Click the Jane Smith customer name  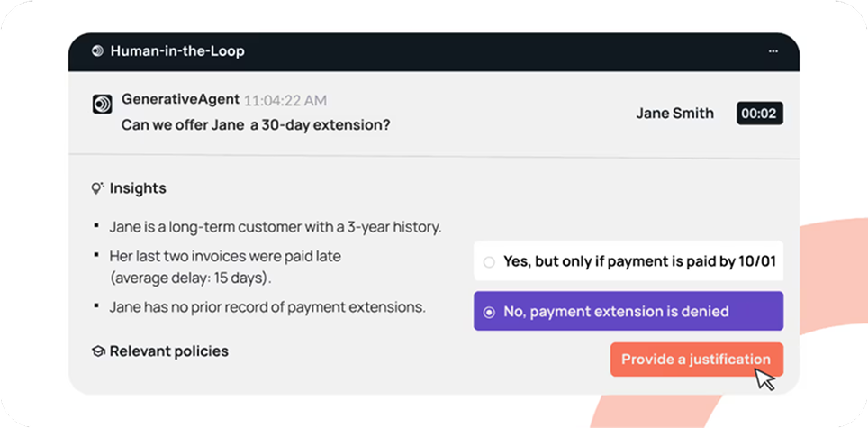click(674, 114)
